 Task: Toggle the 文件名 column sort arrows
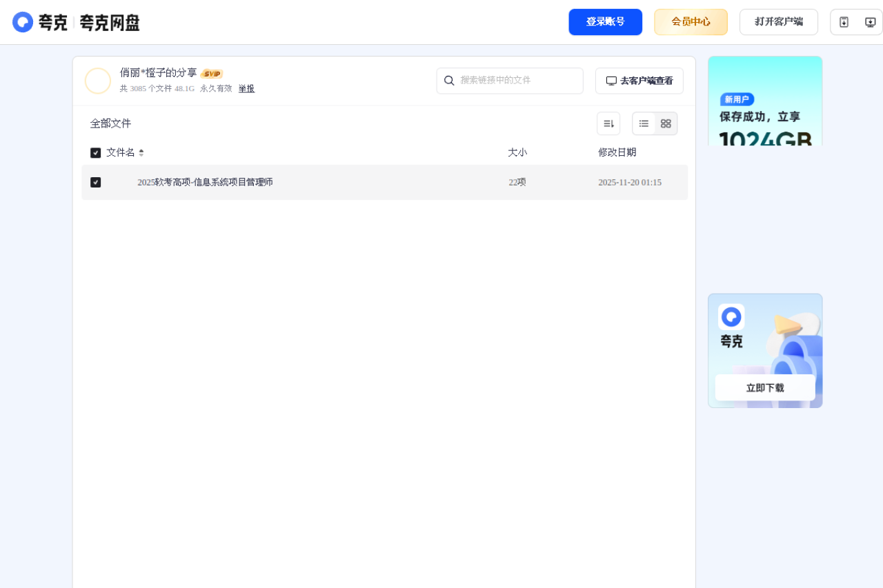click(x=141, y=152)
